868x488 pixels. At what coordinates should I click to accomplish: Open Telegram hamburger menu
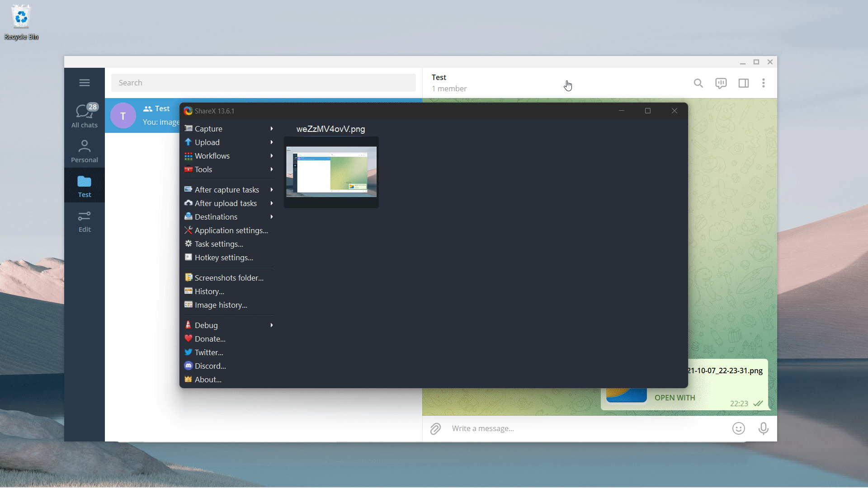(85, 83)
